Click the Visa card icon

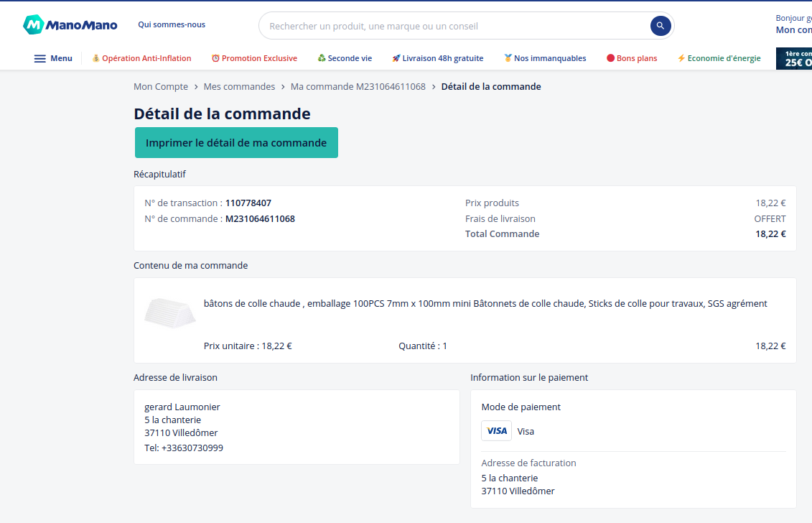[496, 431]
